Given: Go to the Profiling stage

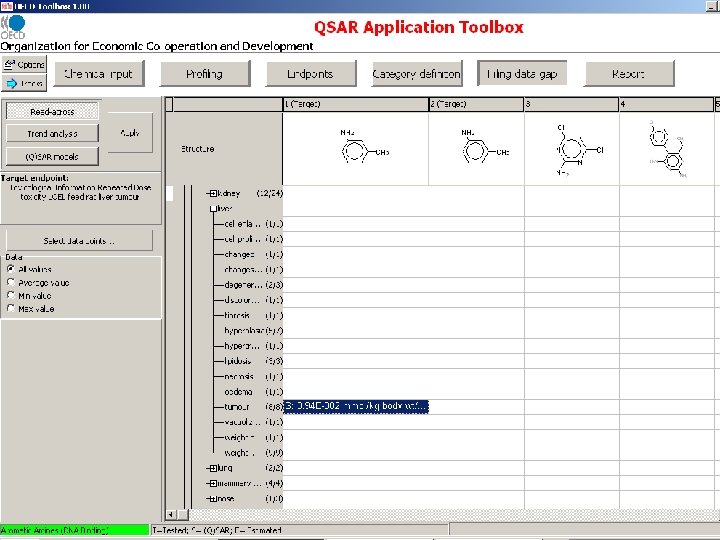Looking at the screenshot, I should coord(205,73).
